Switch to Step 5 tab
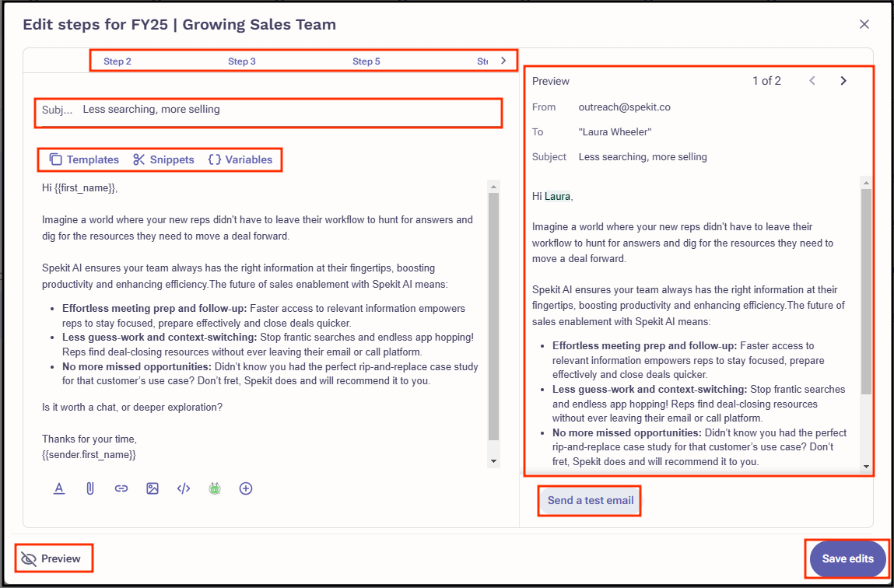This screenshot has height=588, width=894. pos(366,61)
